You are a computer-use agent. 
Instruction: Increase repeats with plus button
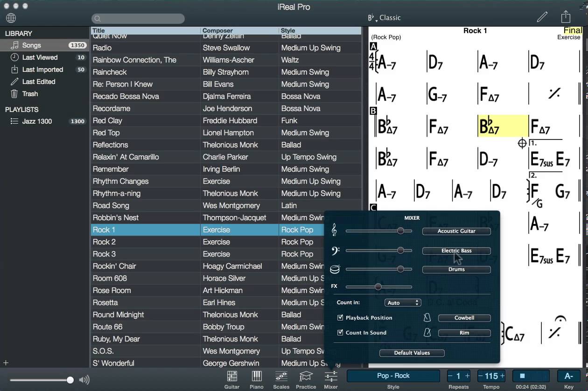click(x=467, y=376)
